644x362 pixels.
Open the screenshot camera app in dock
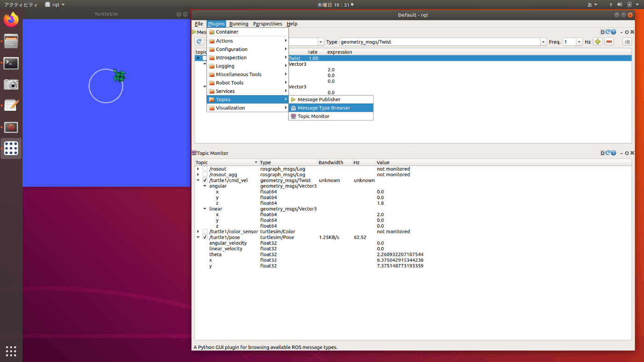pyautogui.click(x=11, y=84)
